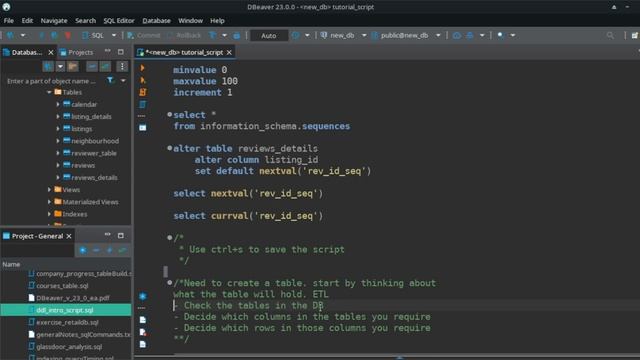Execute SQL in new tab icon
Viewport: 640px width, 360px height.
142,80
